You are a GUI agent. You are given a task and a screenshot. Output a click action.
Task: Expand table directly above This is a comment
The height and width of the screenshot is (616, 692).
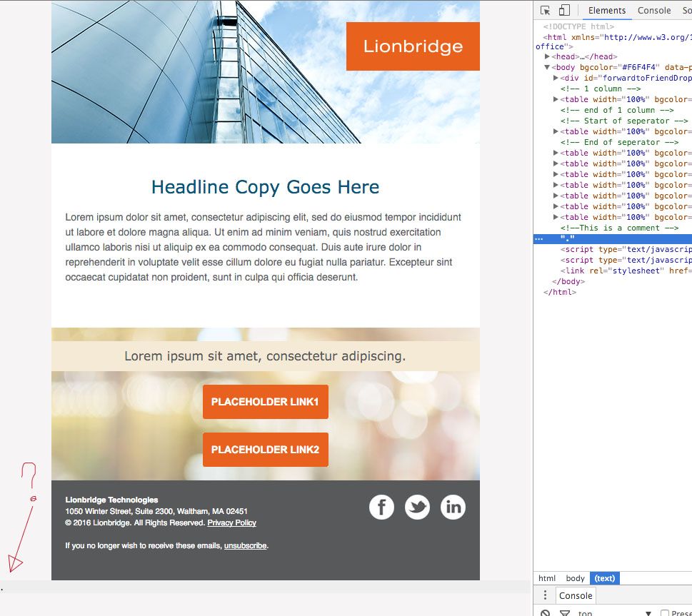556,217
